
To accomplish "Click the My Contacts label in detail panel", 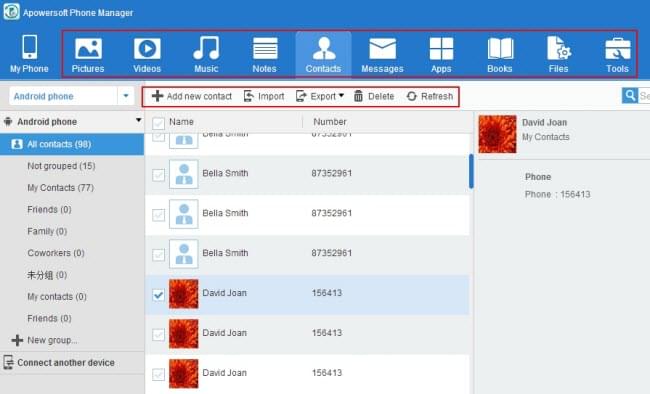I will click(x=546, y=137).
